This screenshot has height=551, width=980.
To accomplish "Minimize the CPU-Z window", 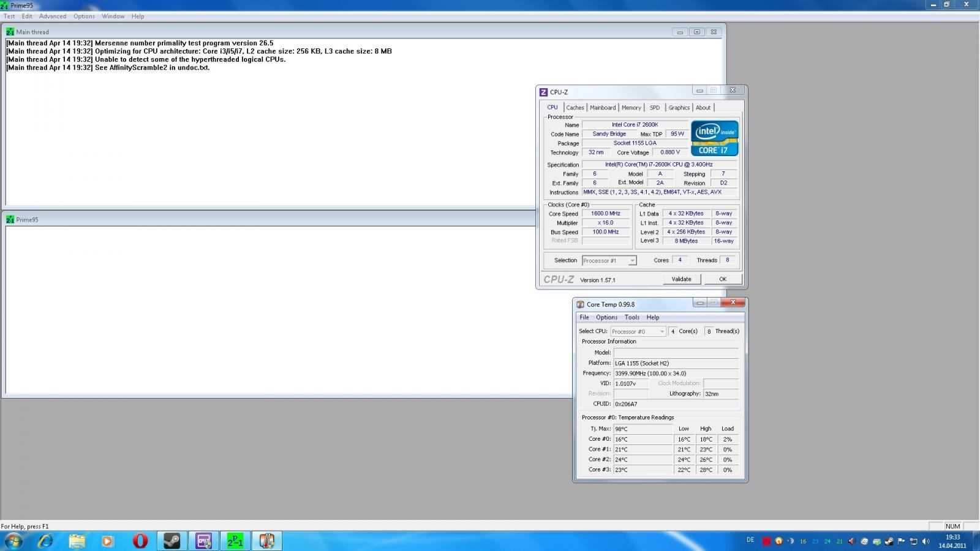I will coord(699,91).
